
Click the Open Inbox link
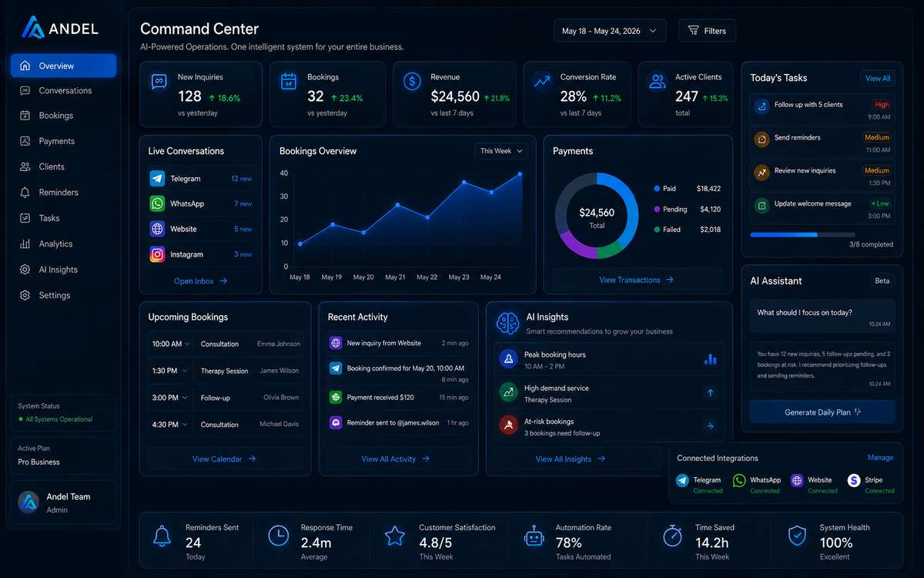[200, 281]
